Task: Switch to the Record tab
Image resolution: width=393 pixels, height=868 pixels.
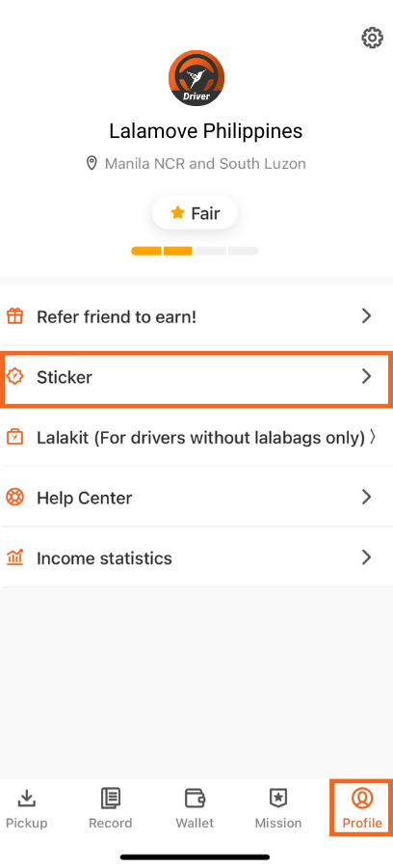Action: pyautogui.click(x=111, y=808)
